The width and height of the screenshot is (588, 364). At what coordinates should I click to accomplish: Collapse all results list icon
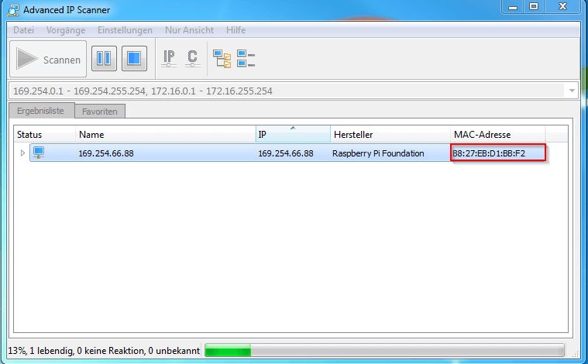[x=246, y=59]
